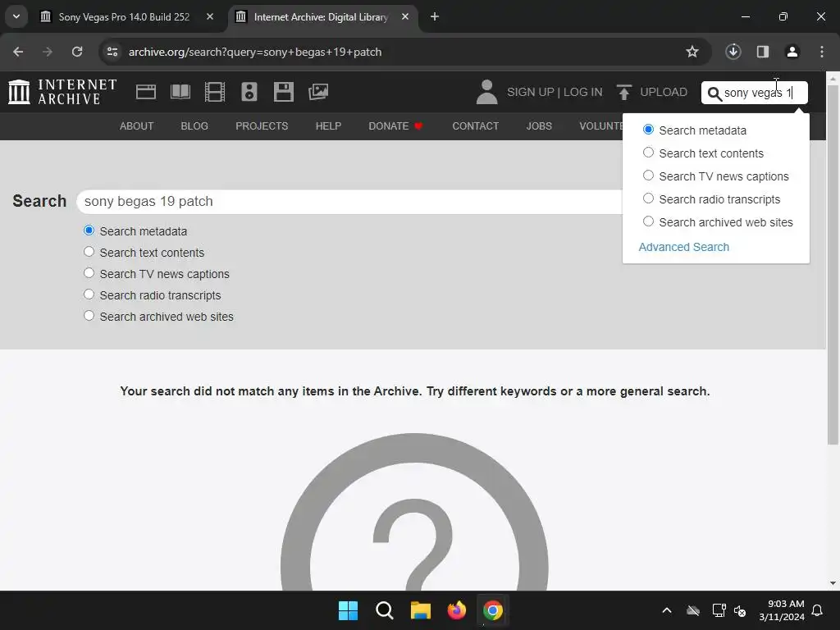Focus the main search field 'sony begas 19 patch'
The image size is (840, 630).
[349, 202]
